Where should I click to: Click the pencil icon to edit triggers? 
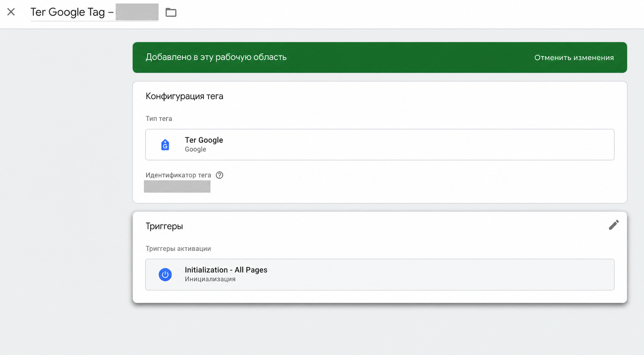(x=614, y=225)
